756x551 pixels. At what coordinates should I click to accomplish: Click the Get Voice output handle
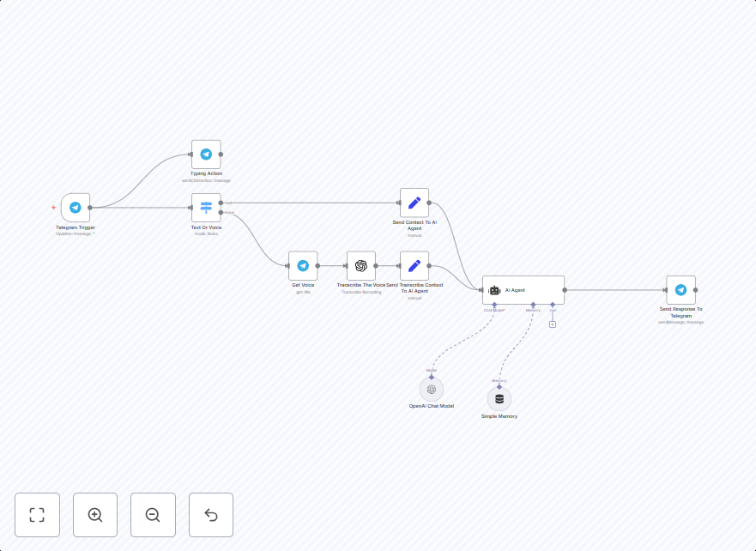(x=318, y=265)
